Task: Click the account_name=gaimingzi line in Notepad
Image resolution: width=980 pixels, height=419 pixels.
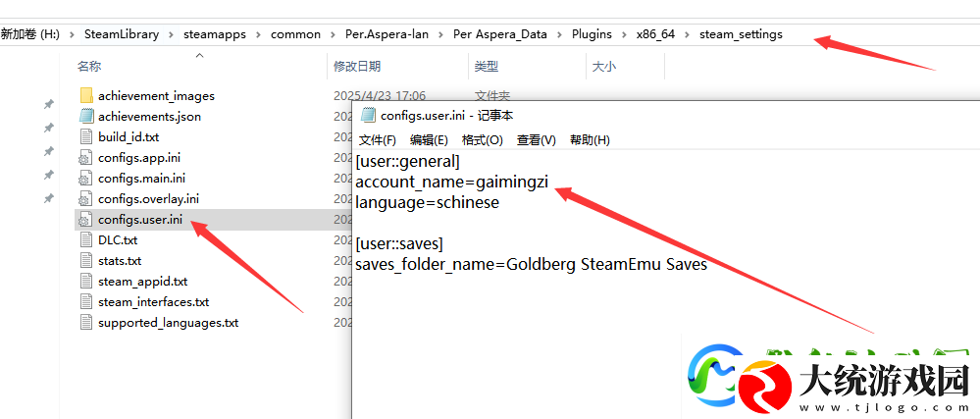Action: click(452, 183)
